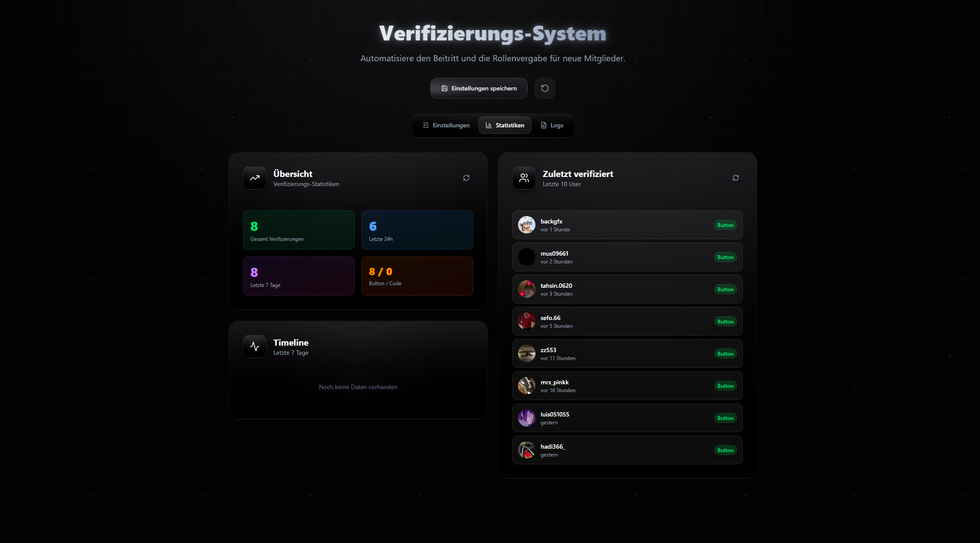
Task: Refresh the Übersicht statistics
Action: pos(466,178)
